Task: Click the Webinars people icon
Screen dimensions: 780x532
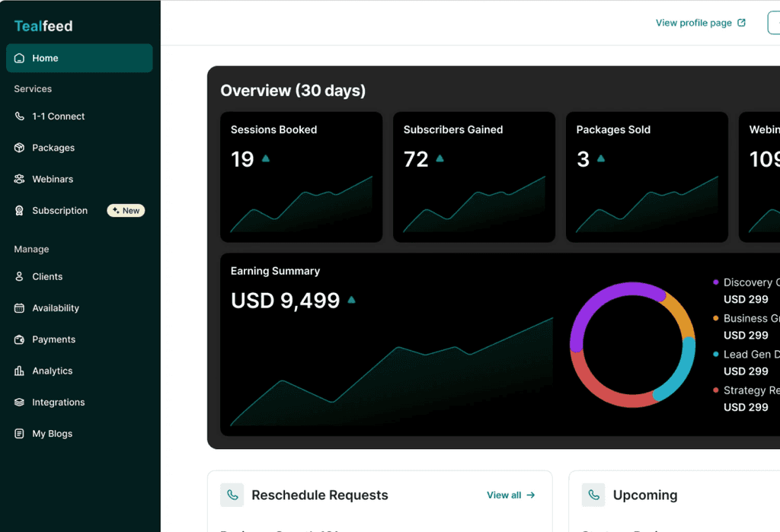Action: [x=19, y=179]
